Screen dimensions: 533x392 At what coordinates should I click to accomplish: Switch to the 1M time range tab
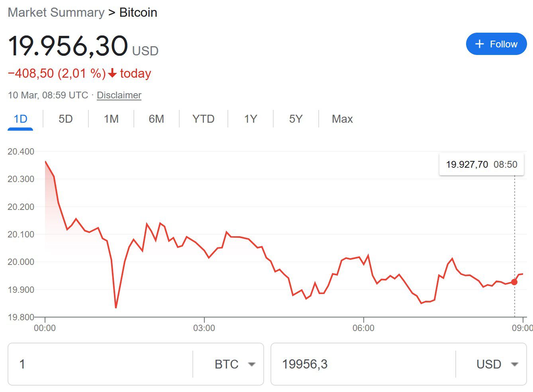pyautogui.click(x=111, y=119)
